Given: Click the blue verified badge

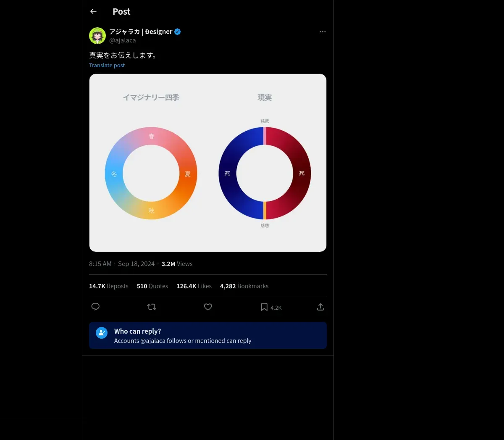Looking at the screenshot, I should [178, 32].
